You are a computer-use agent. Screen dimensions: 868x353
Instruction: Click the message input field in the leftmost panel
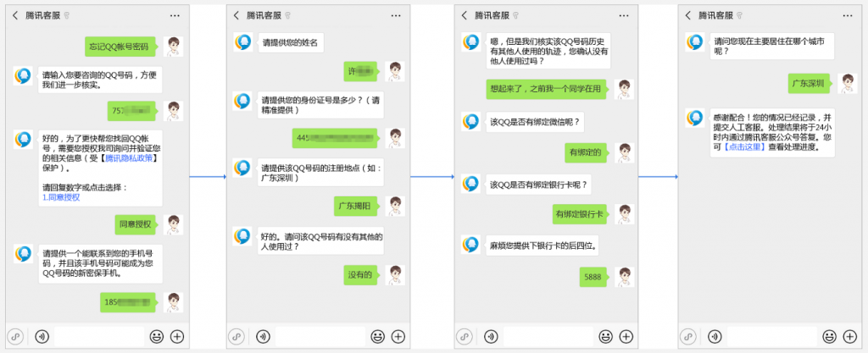click(x=97, y=336)
